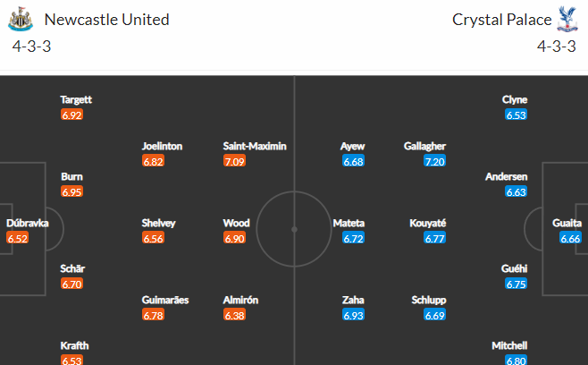Viewport: 588px width, 365px height.
Task: Click Burn's 6.95 rating badge
Action: (x=71, y=191)
